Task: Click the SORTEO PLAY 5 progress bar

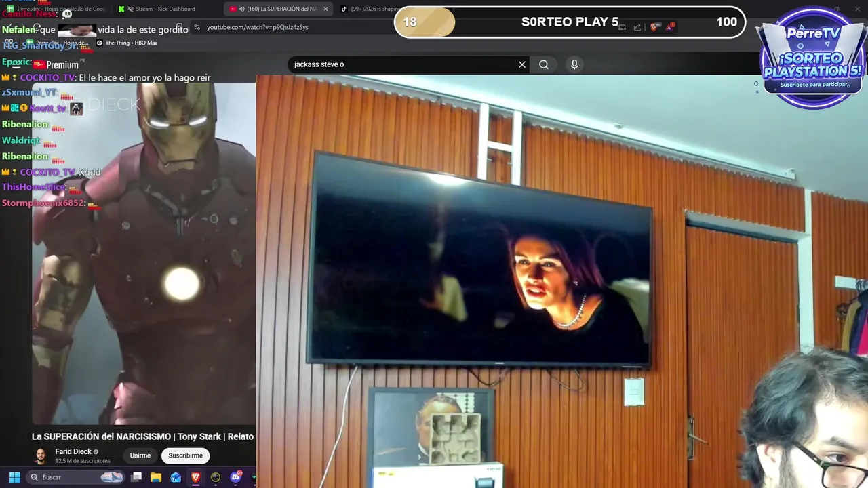Action: [x=570, y=22]
